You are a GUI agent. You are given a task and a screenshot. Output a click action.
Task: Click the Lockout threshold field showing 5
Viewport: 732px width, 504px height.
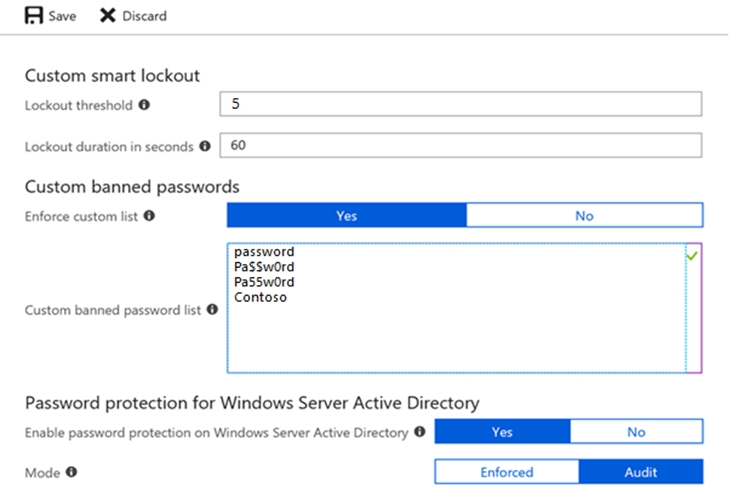click(x=460, y=104)
